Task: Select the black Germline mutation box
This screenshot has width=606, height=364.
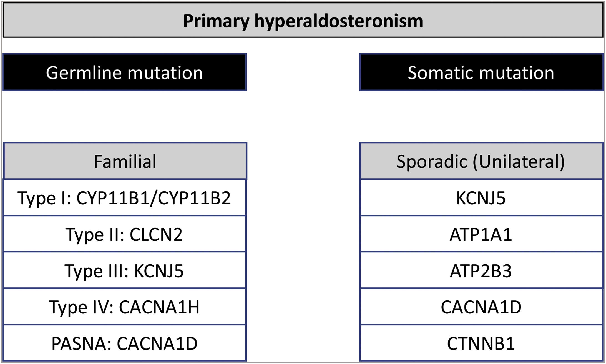Action: pos(124,72)
